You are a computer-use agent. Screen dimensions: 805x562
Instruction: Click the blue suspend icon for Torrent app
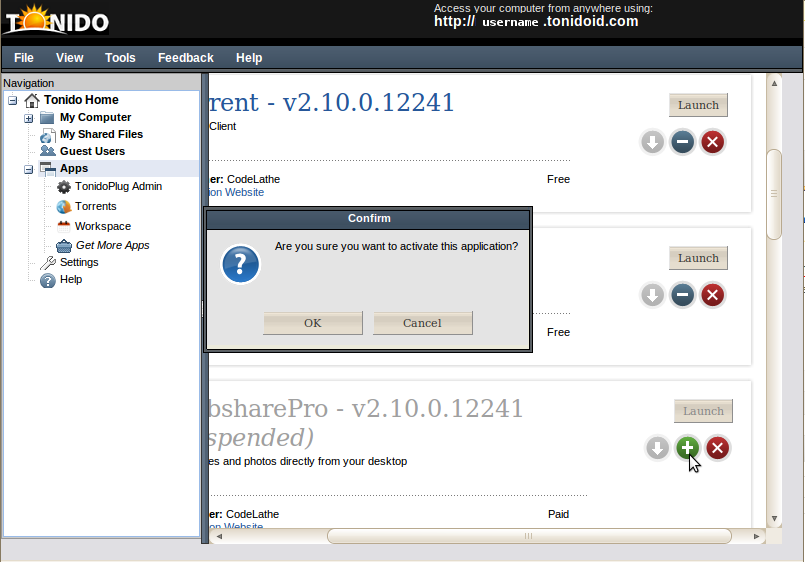682,142
